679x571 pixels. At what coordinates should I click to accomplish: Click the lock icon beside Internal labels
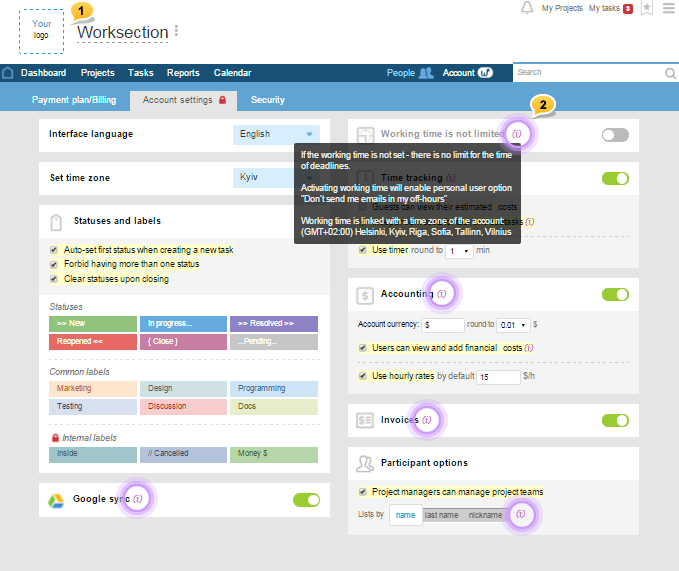(55, 438)
